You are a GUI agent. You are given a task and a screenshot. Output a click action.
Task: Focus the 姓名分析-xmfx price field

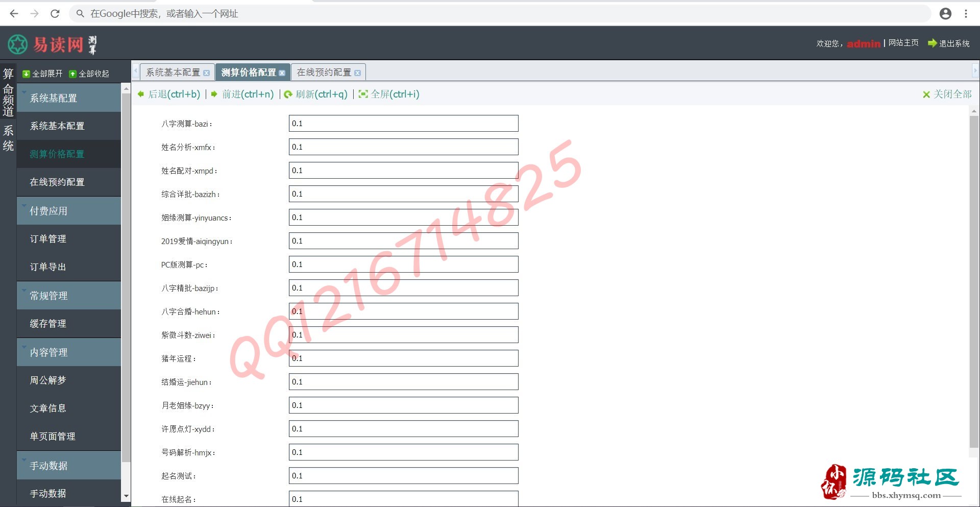[x=403, y=147]
